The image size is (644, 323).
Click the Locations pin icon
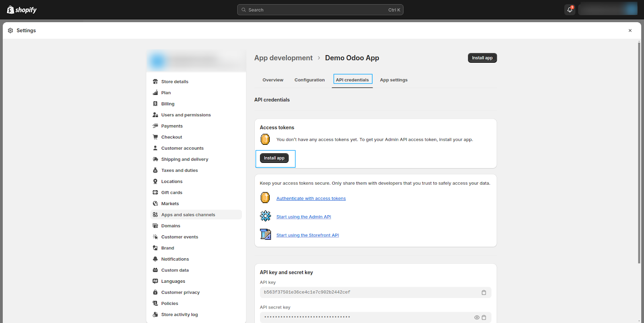tap(155, 181)
